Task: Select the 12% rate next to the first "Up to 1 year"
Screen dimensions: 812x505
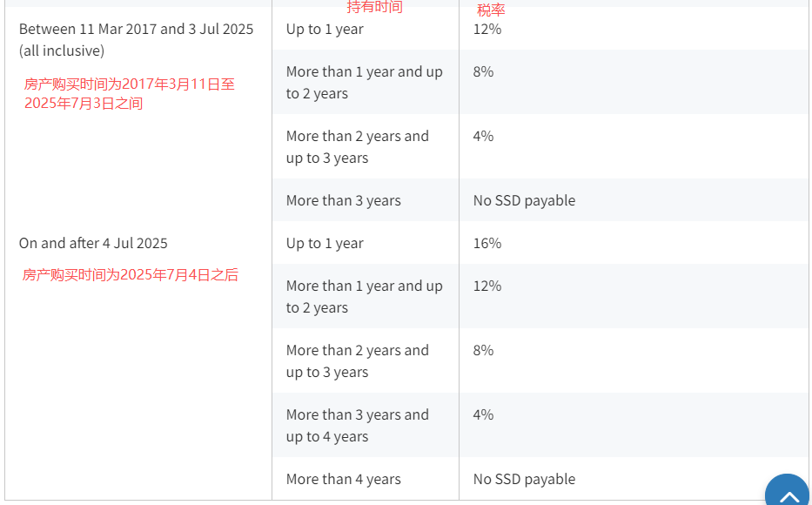Action: 487,29
